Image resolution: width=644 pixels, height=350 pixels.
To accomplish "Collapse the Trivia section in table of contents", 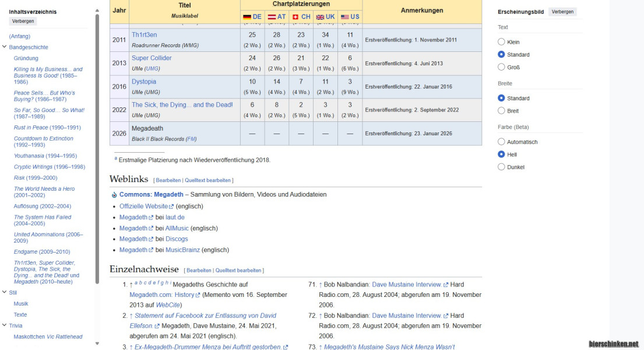I will pos(5,325).
